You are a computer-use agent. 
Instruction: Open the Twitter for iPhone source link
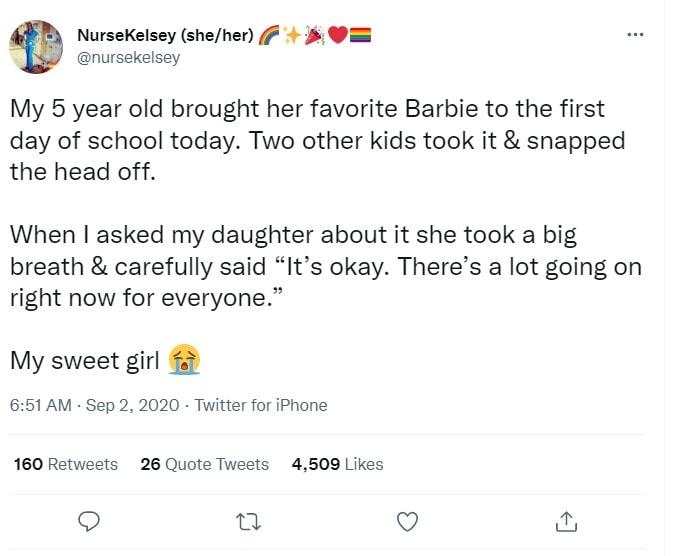tap(260, 405)
